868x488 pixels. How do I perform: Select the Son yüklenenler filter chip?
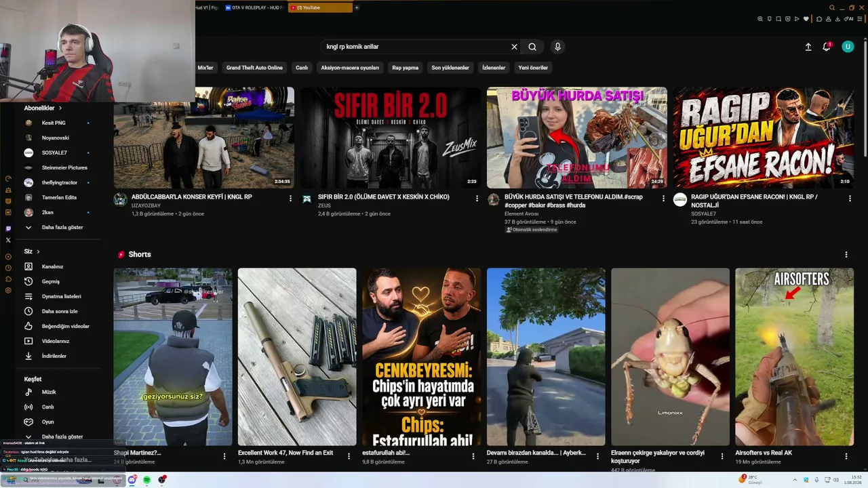[x=450, y=68]
